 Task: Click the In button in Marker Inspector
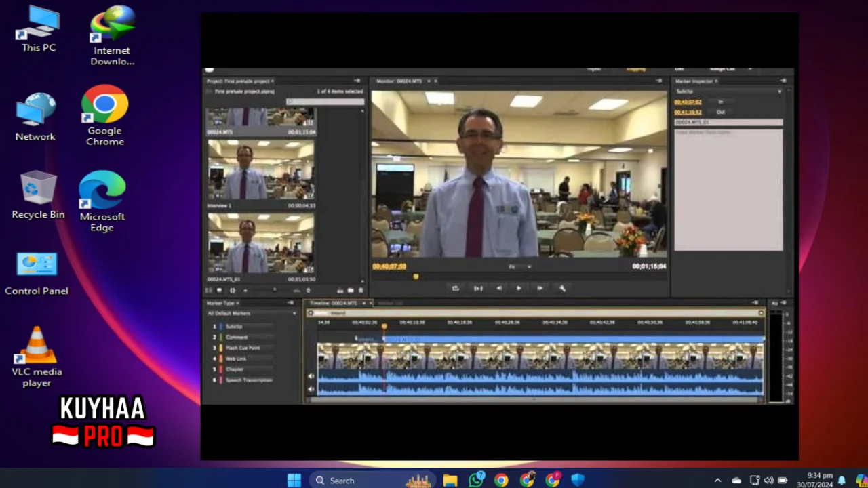pyautogui.click(x=721, y=102)
